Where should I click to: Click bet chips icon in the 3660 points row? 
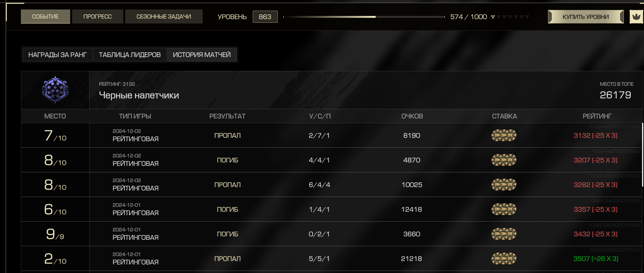504,234
